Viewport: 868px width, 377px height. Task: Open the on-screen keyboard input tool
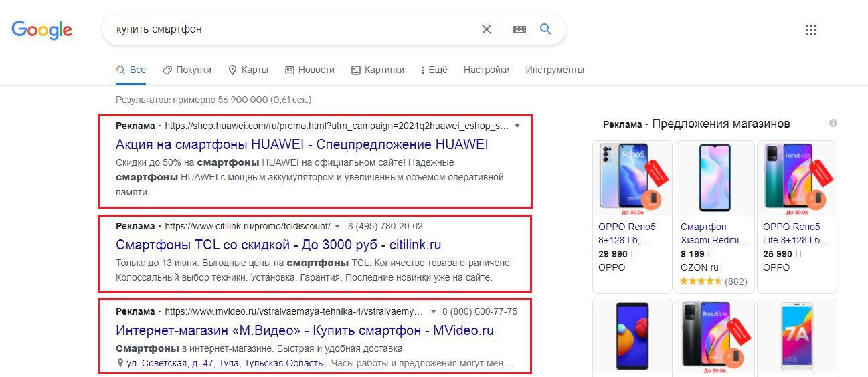pos(519,29)
